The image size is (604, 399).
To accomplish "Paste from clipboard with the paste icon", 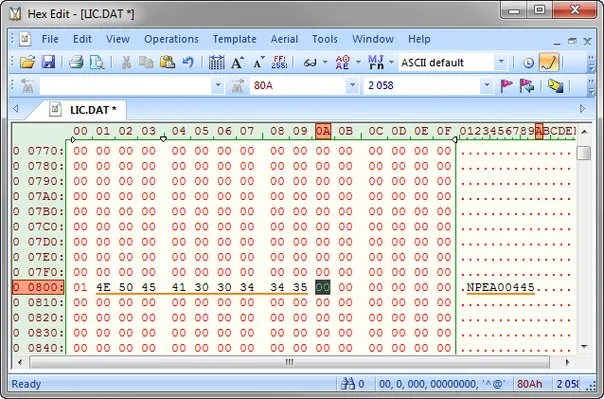I will [x=167, y=62].
